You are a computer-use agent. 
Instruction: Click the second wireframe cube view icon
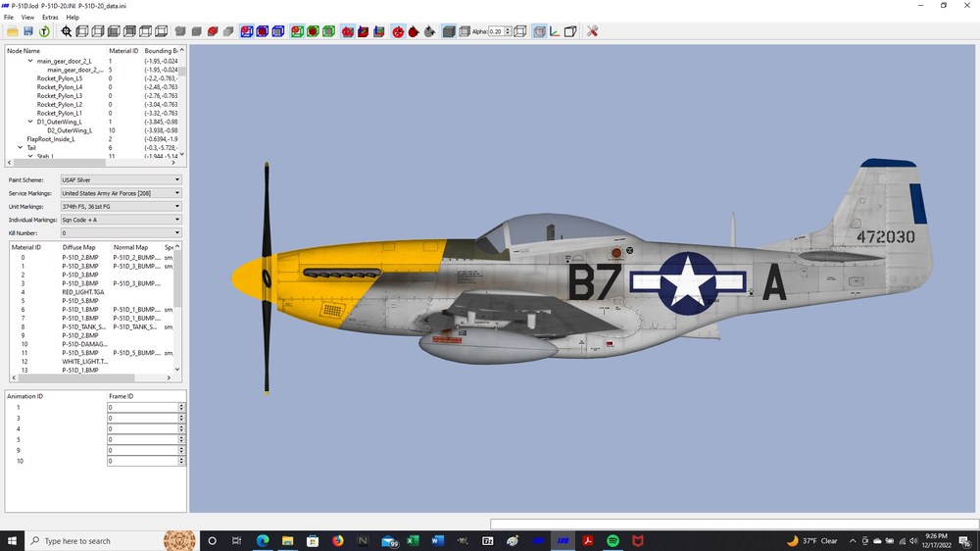[97, 31]
